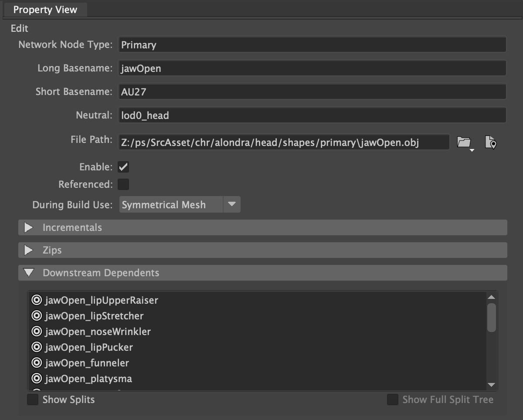Select jawOpen_lipStretcher in the dependents list
This screenshot has width=523, height=420.
[94, 316]
